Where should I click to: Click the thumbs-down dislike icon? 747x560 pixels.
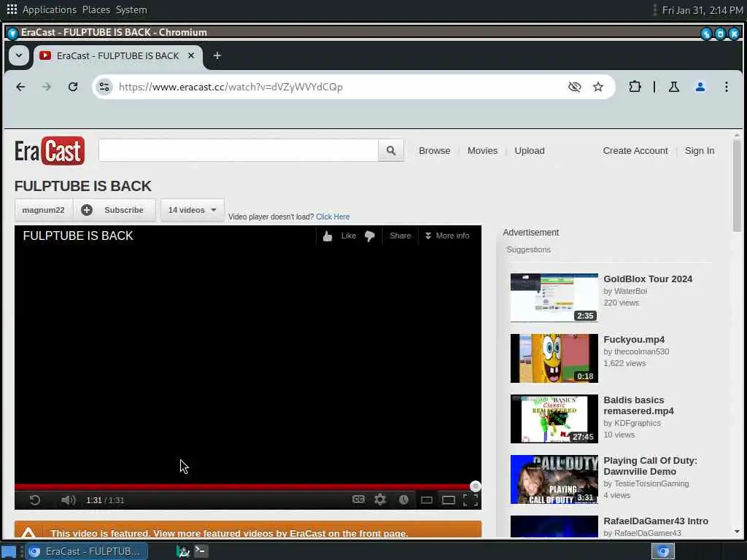[x=370, y=236]
